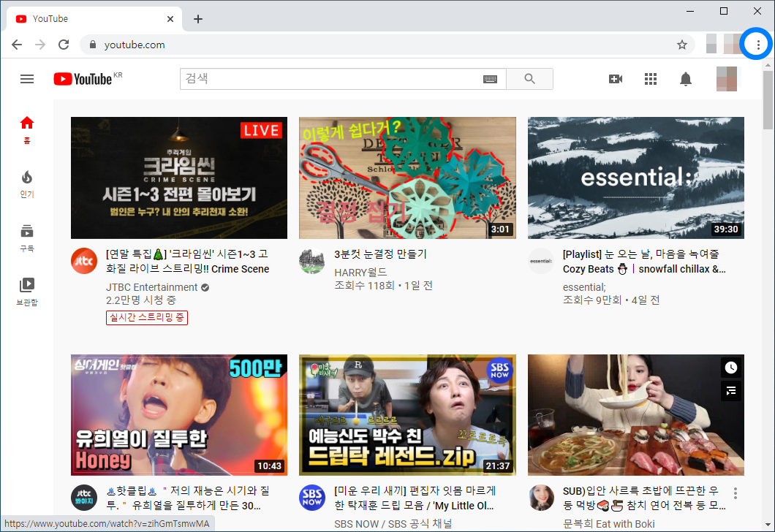The image size is (775, 532).
Task: Open the notifications bell
Action: pos(686,79)
